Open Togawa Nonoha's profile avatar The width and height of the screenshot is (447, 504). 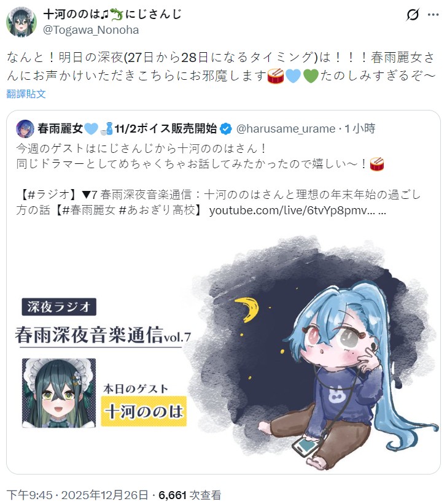tap(21, 22)
